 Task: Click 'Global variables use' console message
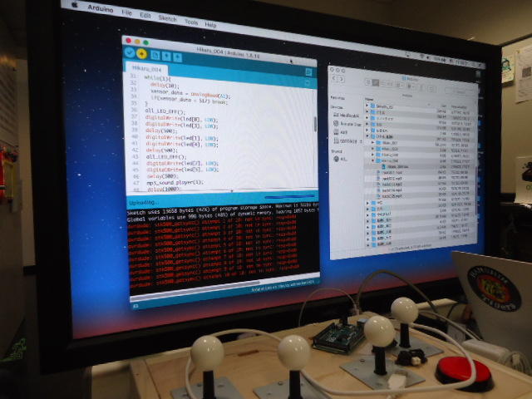click(x=223, y=216)
